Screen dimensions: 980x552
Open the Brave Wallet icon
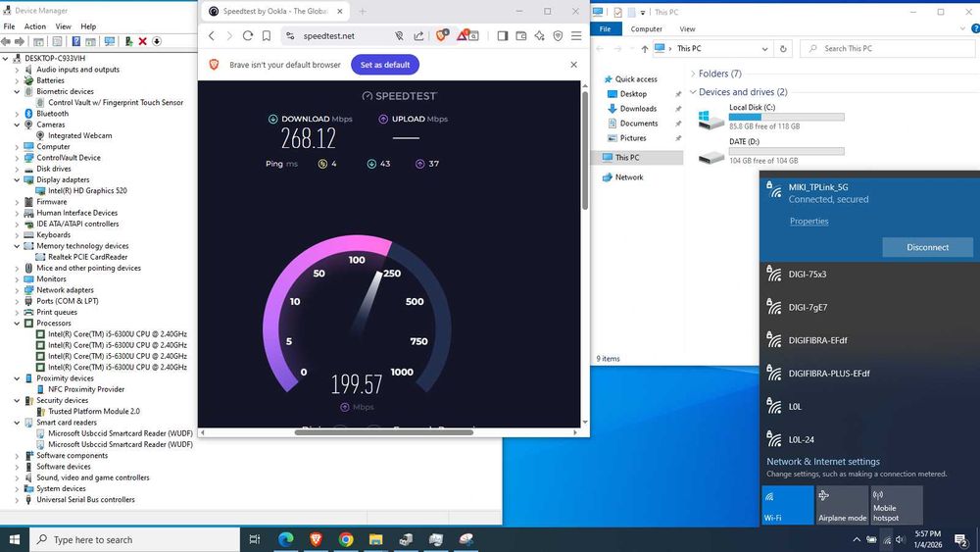coord(521,36)
